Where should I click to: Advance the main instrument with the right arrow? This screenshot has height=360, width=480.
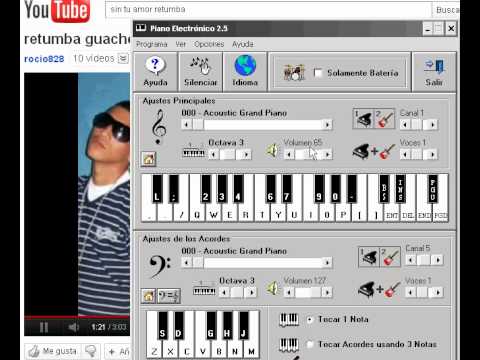(x=327, y=125)
